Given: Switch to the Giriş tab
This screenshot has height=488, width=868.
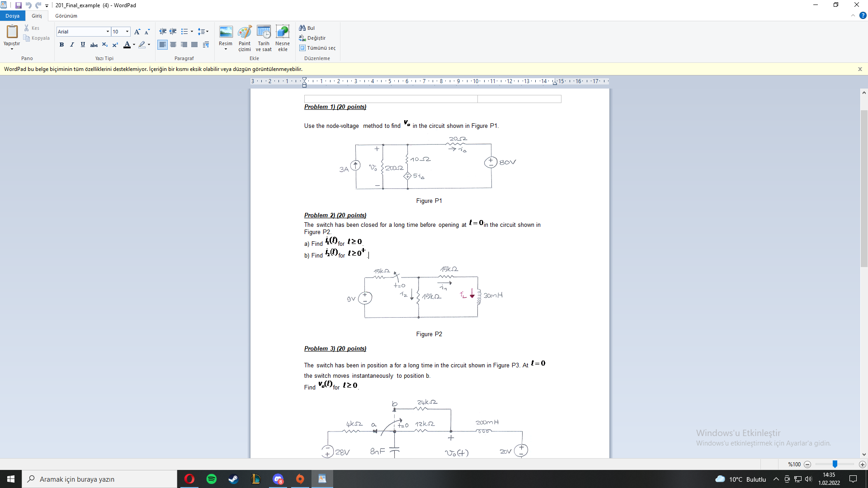Looking at the screenshot, I should [37, 16].
